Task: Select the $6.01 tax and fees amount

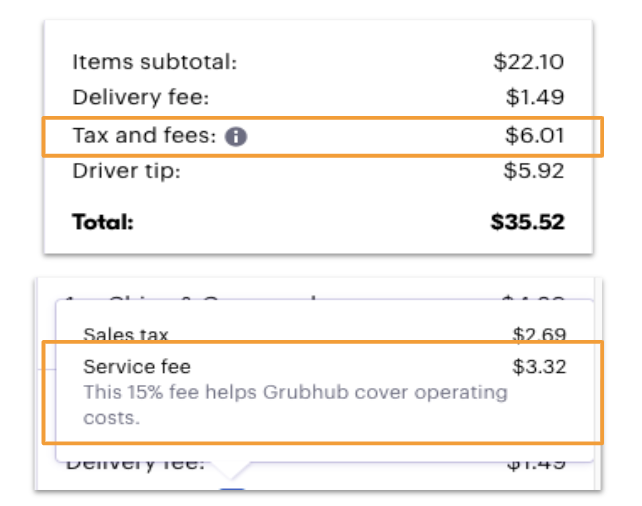Action: pos(534,135)
